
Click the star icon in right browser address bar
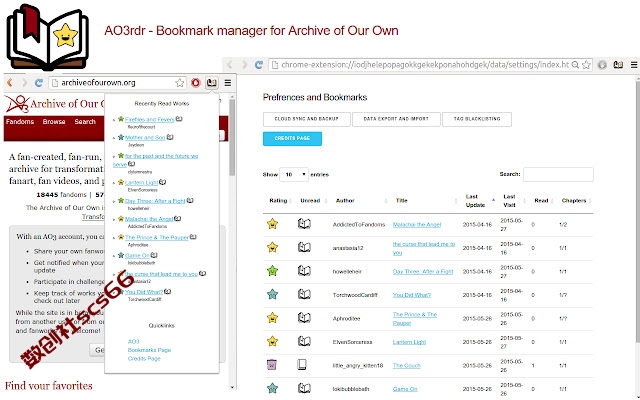586,64
